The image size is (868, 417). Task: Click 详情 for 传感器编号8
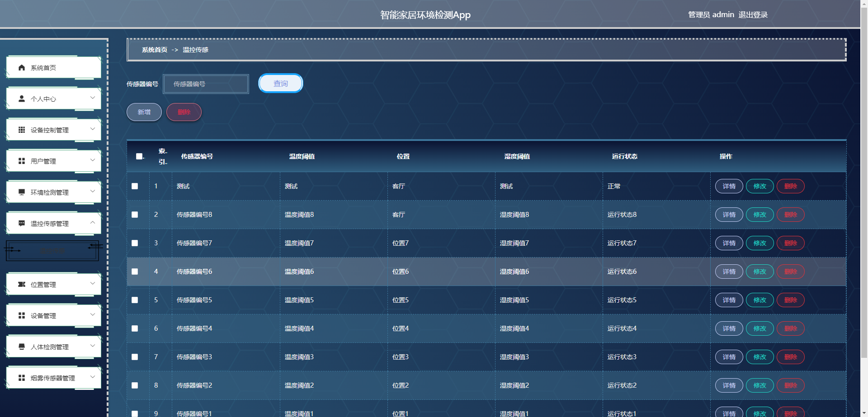click(729, 215)
